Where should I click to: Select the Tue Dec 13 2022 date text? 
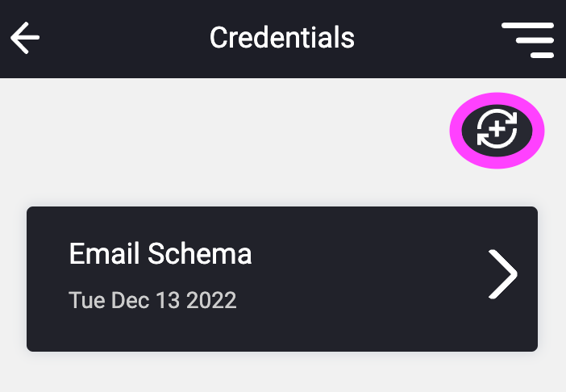pos(152,300)
